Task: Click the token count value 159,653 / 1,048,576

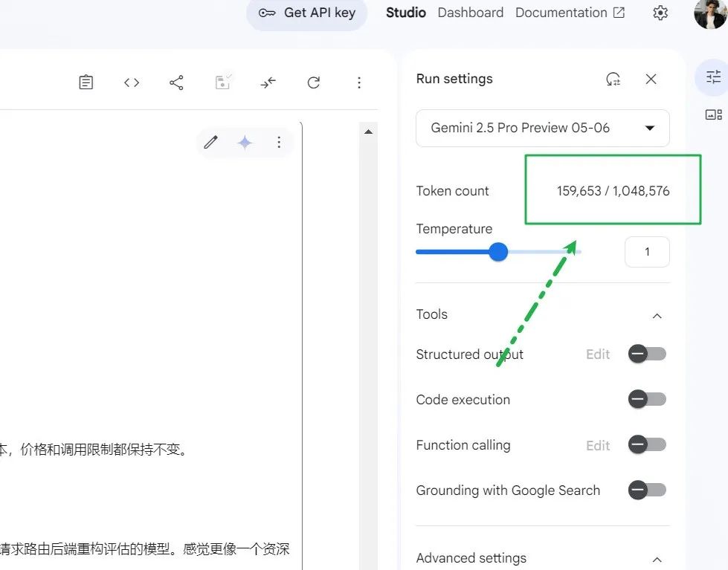Action: click(x=613, y=191)
